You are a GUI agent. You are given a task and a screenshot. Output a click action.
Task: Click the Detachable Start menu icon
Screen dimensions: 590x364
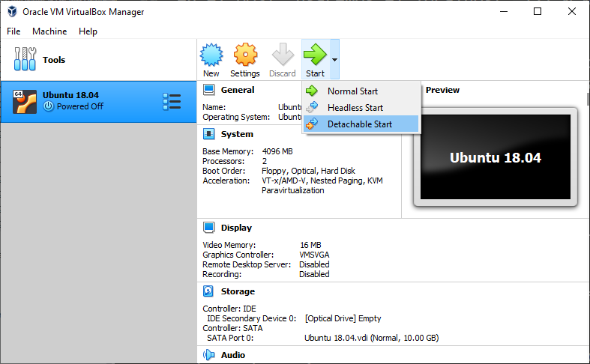click(312, 124)
